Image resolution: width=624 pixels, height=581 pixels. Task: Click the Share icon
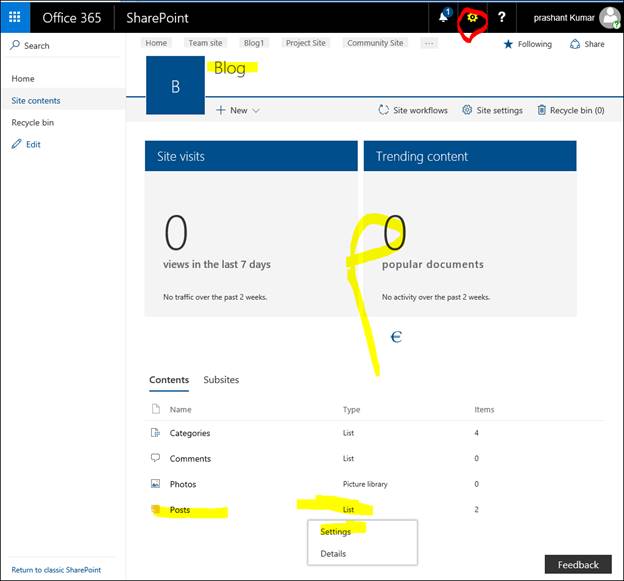[575, 44]
